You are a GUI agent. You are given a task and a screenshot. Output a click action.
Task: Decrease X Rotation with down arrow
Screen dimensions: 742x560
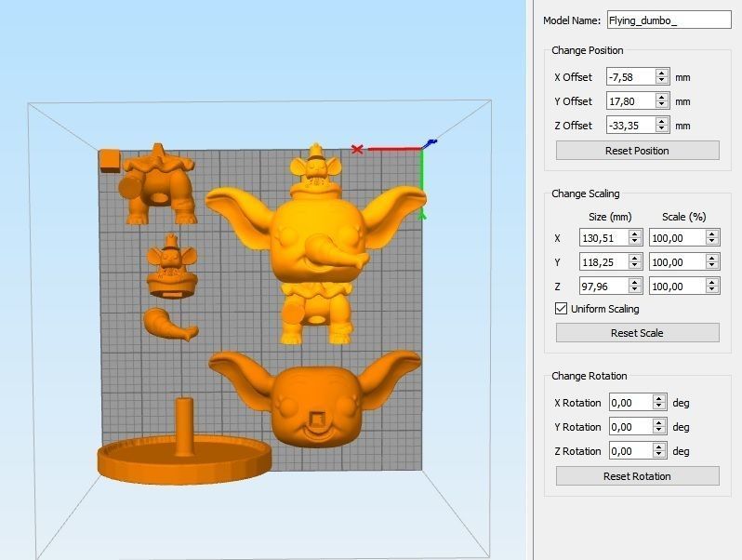pyautogui.click(x=659, y=407)
